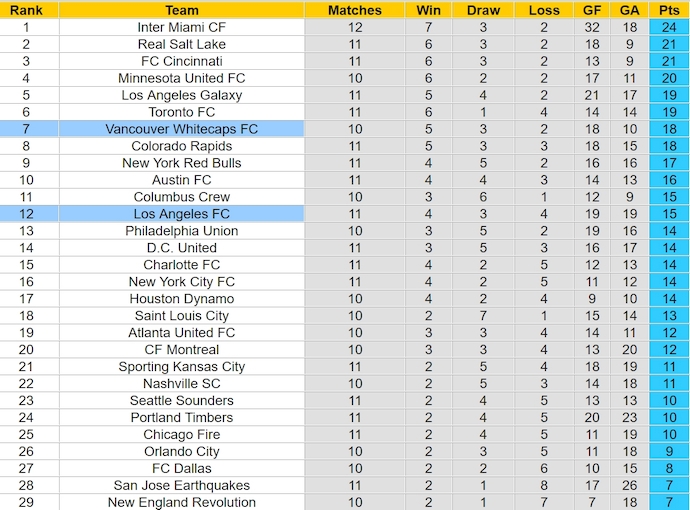This screenshot has height=510, width=690.
Task: Click Inter Miami's 24 points cell
Action: pos(669,27)
